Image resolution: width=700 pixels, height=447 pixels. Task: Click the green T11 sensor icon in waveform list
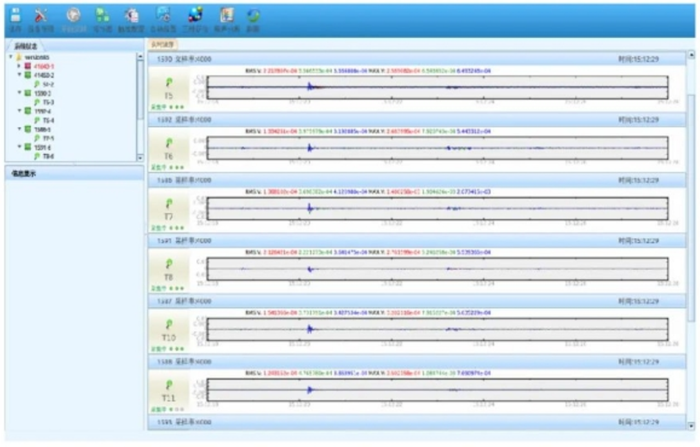pos(169,385)
